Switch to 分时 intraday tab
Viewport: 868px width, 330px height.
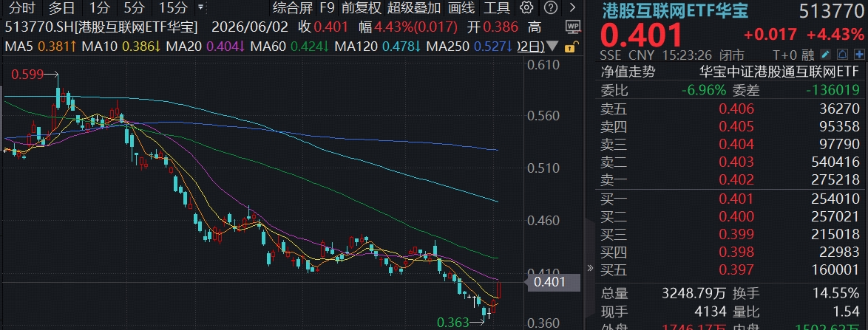click(x=22, y=7)
